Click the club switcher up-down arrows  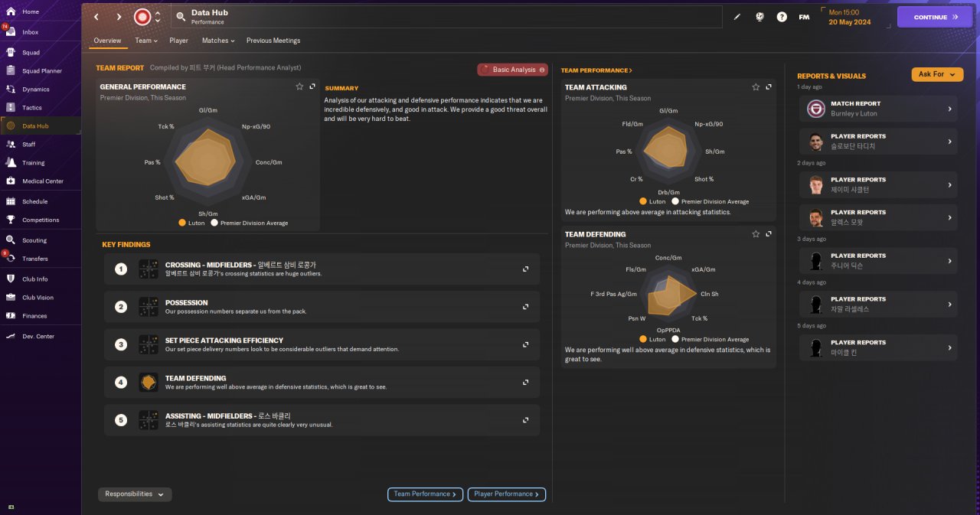point(158,17)
